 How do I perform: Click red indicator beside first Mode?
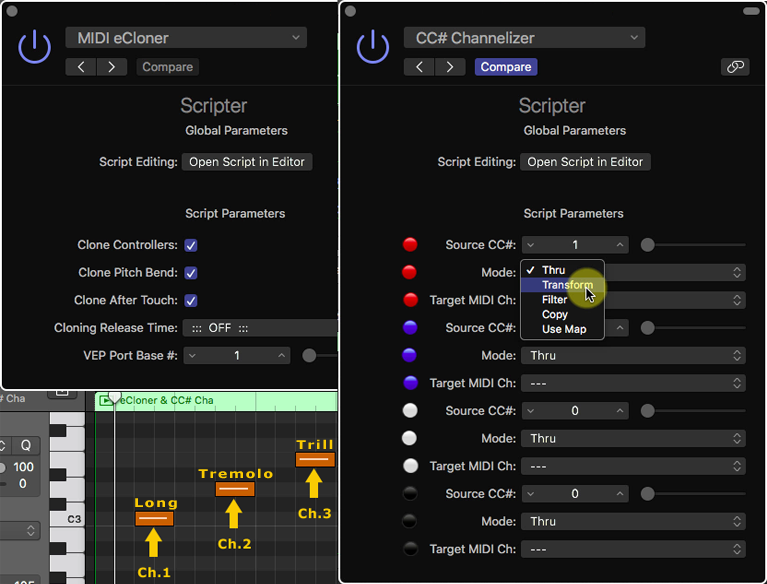click(409, 272)
